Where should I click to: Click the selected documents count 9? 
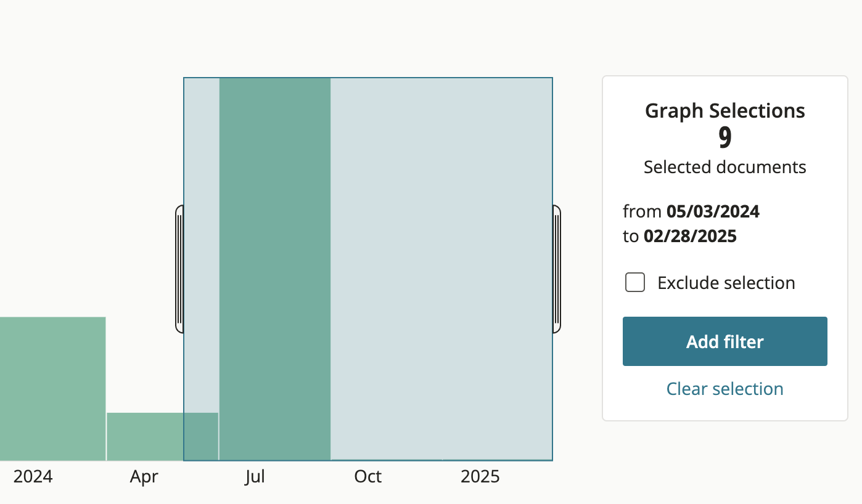tap(725, 138)
